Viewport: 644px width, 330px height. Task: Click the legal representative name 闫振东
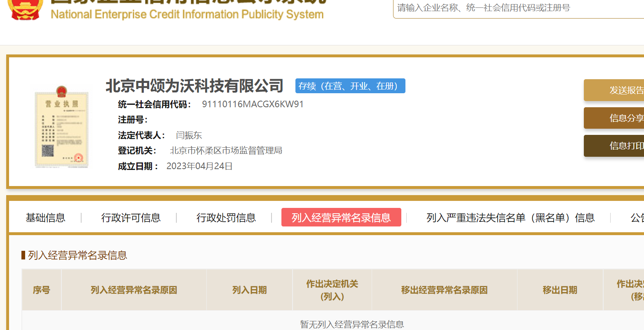189,135
